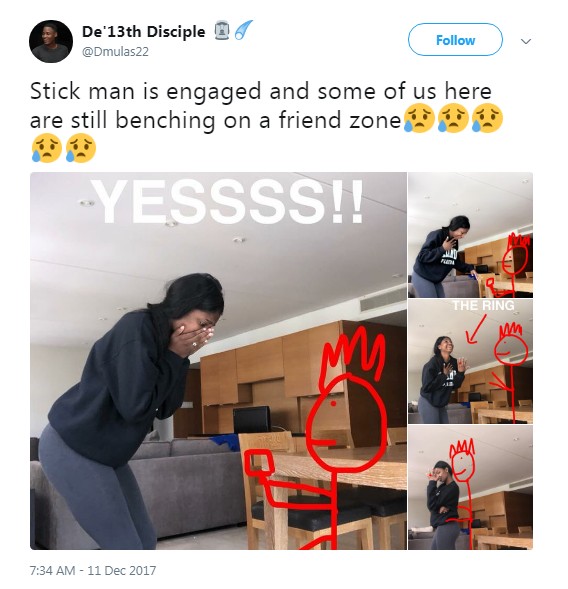
Task: Open the @Dmulas22 profile avatar
Action: (51, 41)
